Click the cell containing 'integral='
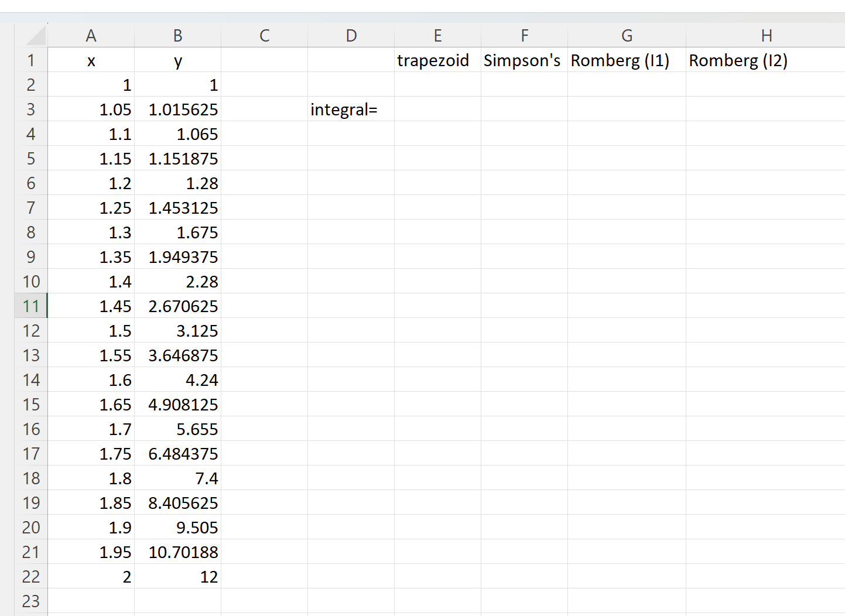Viewport: 845px width, 616px height. coord(350,109)
